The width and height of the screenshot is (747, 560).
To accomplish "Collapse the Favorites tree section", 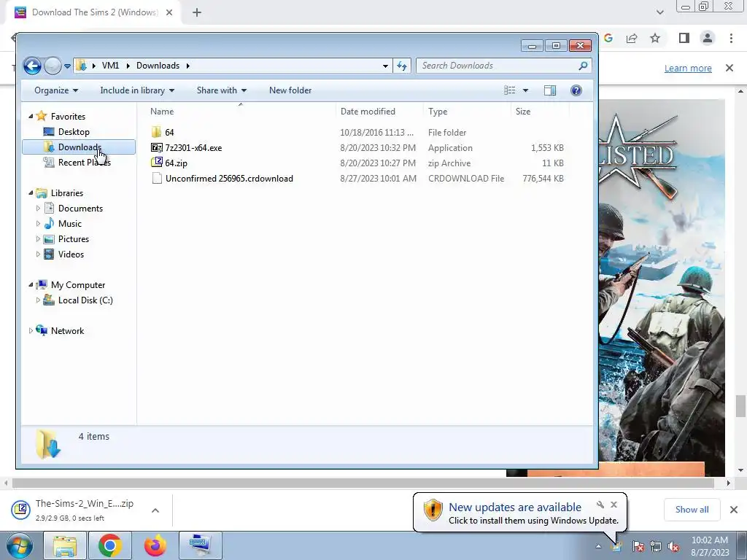I will tap(31, 116).
